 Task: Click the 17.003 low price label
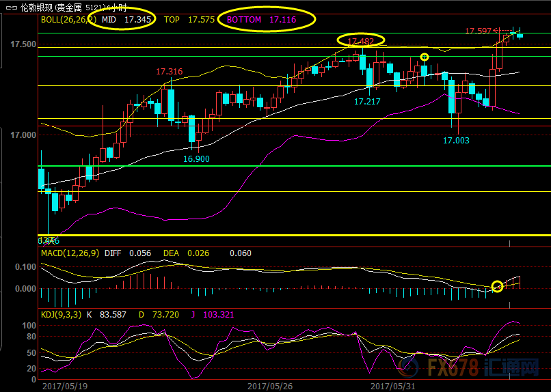pyautogui.click(x=456, y=141)
